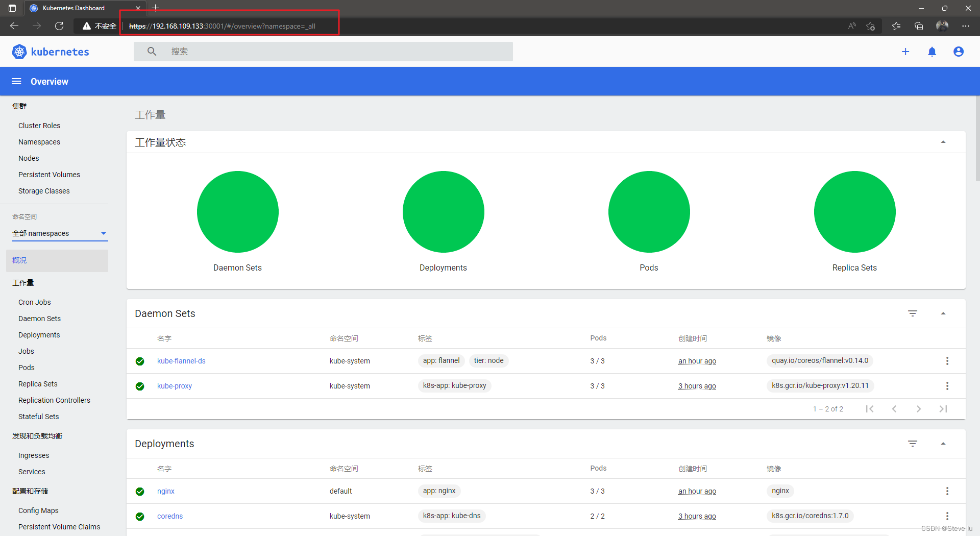The image size is (980, 536).
Task: Open Persistent Volume Claims in sidebar
Action: coord(59,527)
